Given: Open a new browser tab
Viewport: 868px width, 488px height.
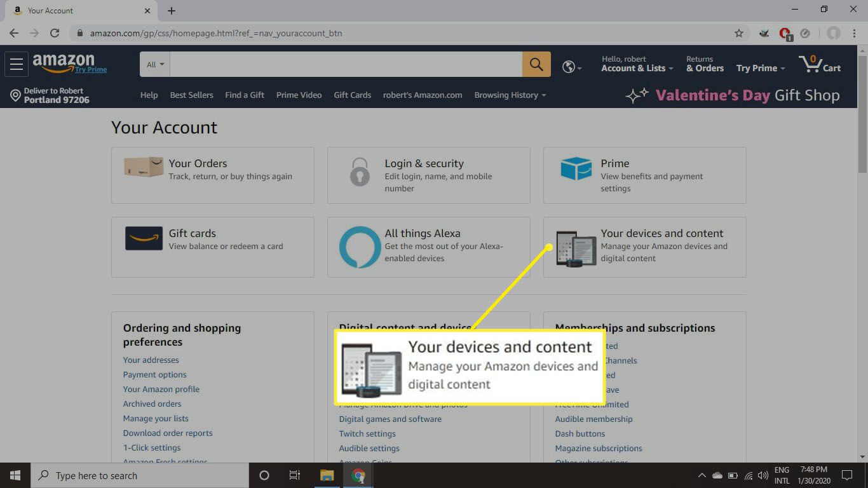Looking at the screenshot, I should [172, 11].
